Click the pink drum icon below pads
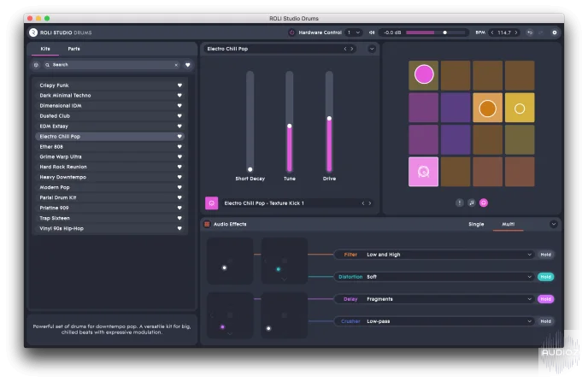 coord(484,203)
